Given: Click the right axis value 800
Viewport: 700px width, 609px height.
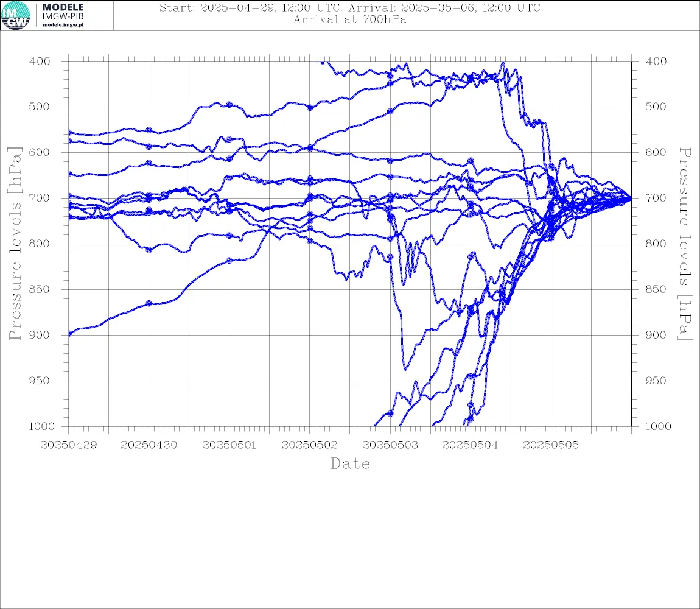Looking at the screenshot, I should (656, 244).
